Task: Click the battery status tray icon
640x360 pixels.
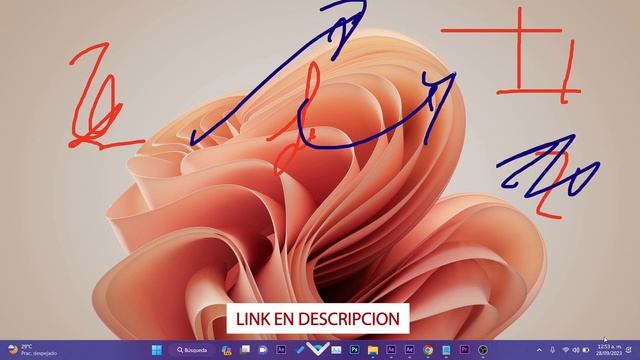Action: point(586,350)
